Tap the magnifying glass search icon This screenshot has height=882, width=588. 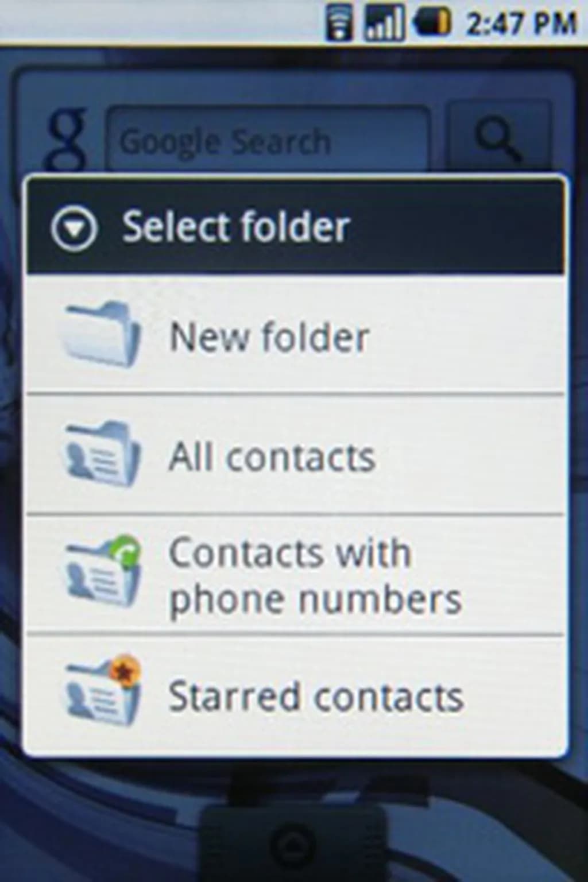pyautogui.click(x=498, y=140)
